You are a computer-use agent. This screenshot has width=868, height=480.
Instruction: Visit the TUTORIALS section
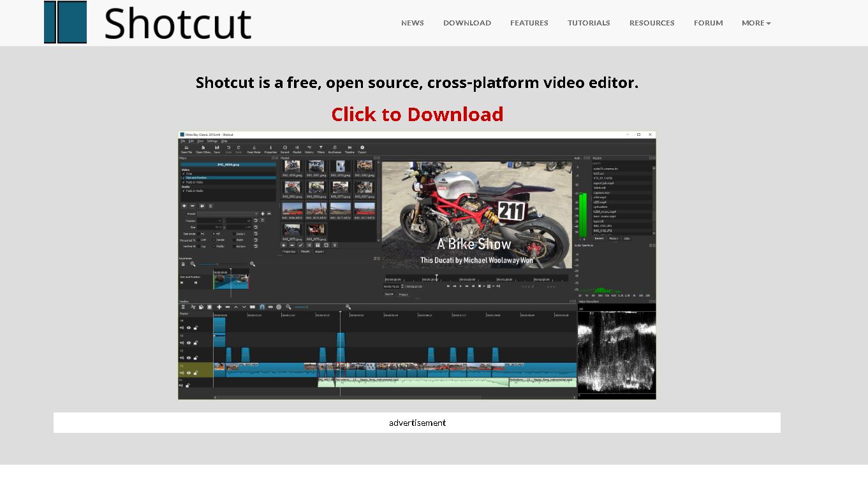(x=589, y=23)
